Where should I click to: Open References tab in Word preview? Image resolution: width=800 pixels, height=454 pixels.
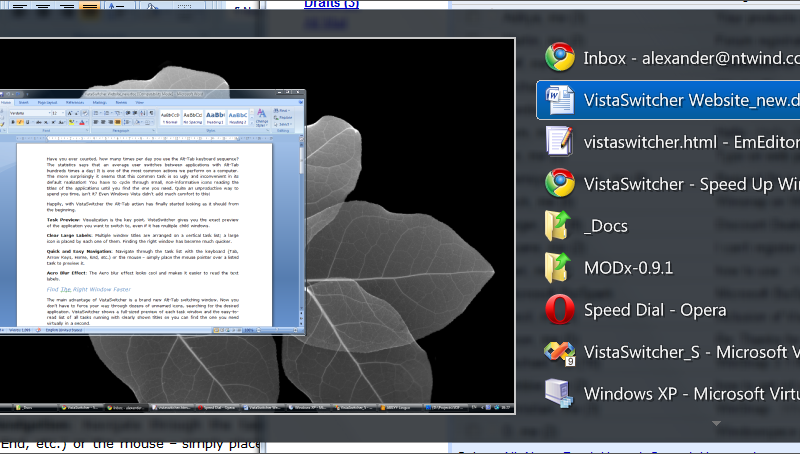[x=75, y=103]
